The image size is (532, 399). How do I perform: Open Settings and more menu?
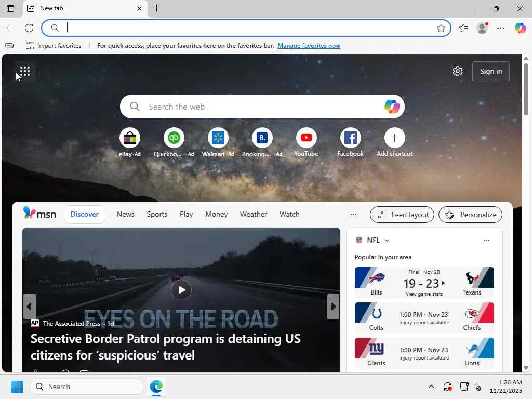pos(501,28)
